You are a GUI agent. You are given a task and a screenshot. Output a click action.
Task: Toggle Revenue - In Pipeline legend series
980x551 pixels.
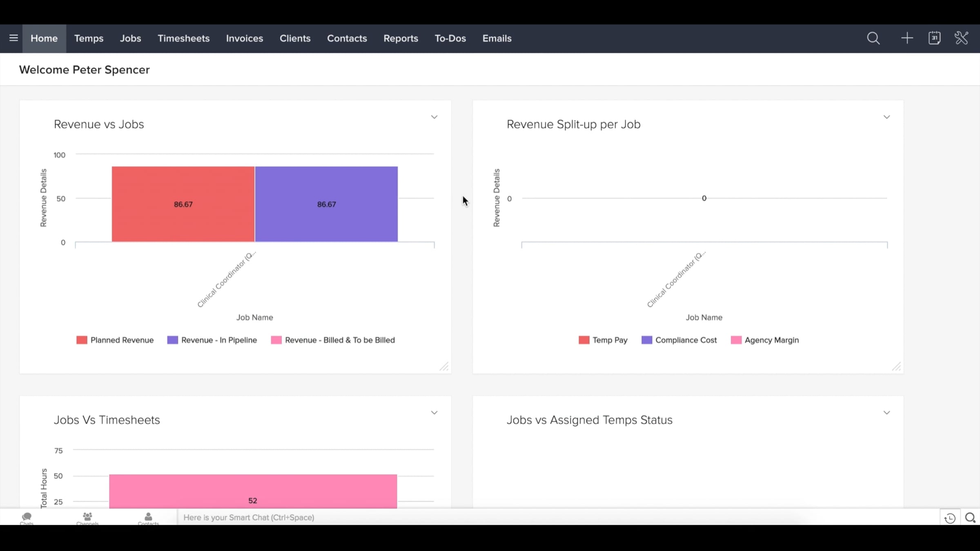(212, 340)
